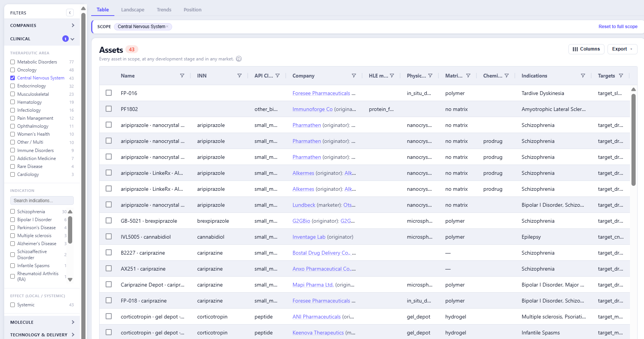The image size is (644, 339).
Task: Open the Immunoforge Co link
Action: (312, 109)
